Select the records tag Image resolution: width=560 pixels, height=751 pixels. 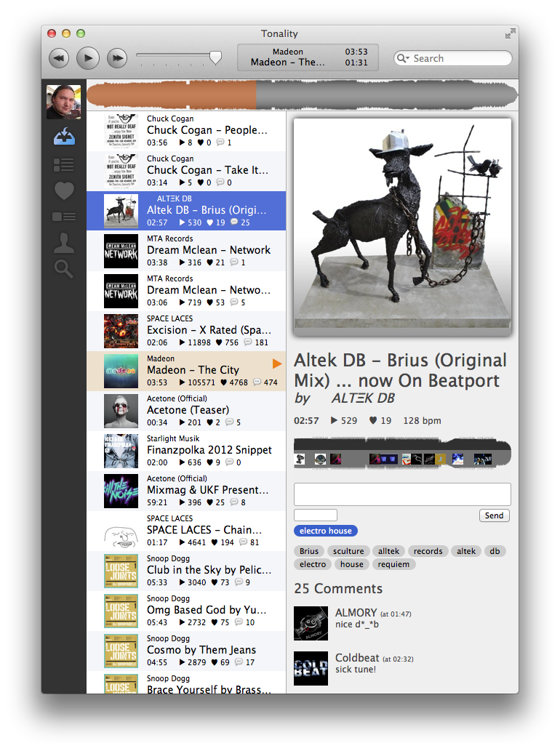point(428,551)
